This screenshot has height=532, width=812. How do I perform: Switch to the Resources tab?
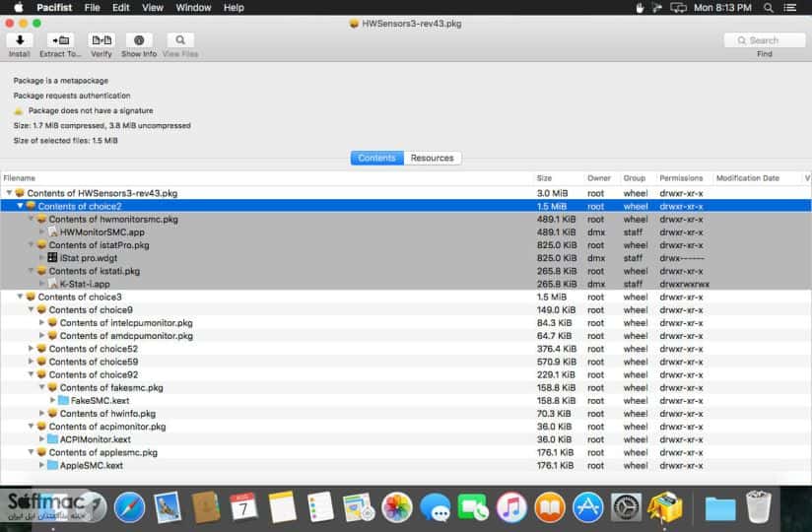click(432, 158)
